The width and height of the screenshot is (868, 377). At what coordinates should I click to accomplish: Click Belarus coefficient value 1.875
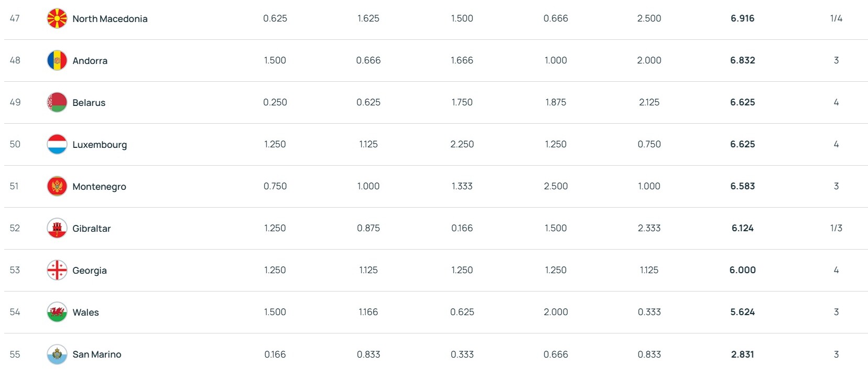pyautogui.click(x=556, y=102)
